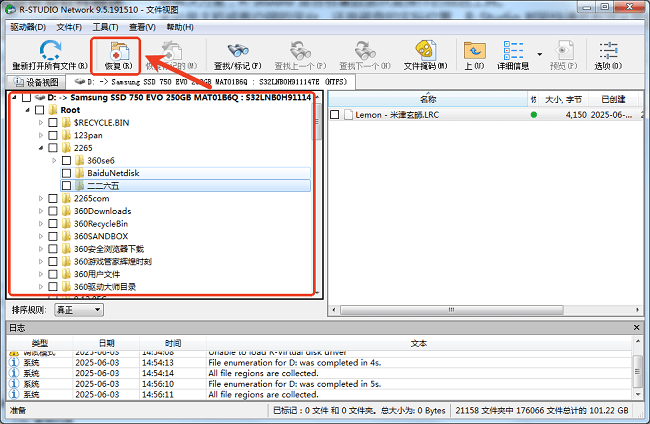Click the Name (名称) column header
650x424 pixels.
(x=428, y=100)
